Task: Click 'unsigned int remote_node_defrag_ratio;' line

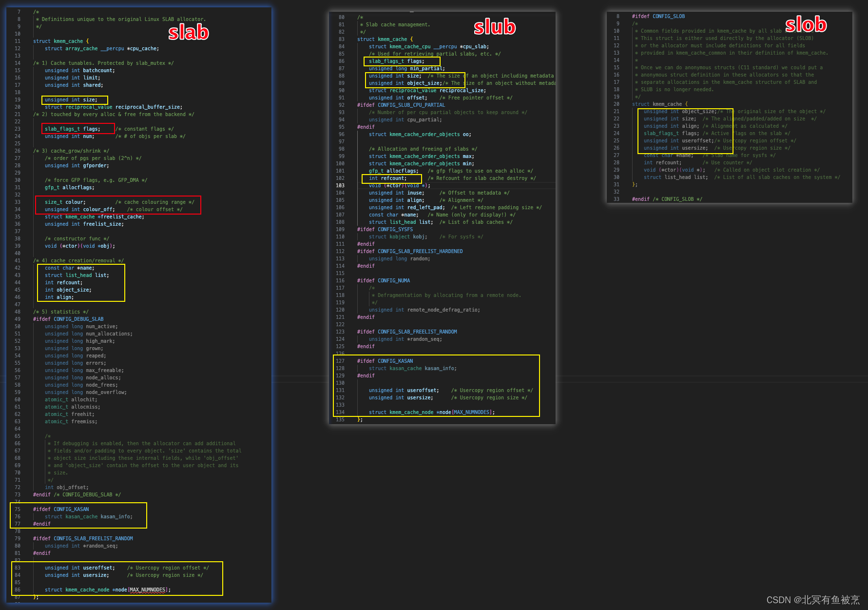Action: [424, 310]
